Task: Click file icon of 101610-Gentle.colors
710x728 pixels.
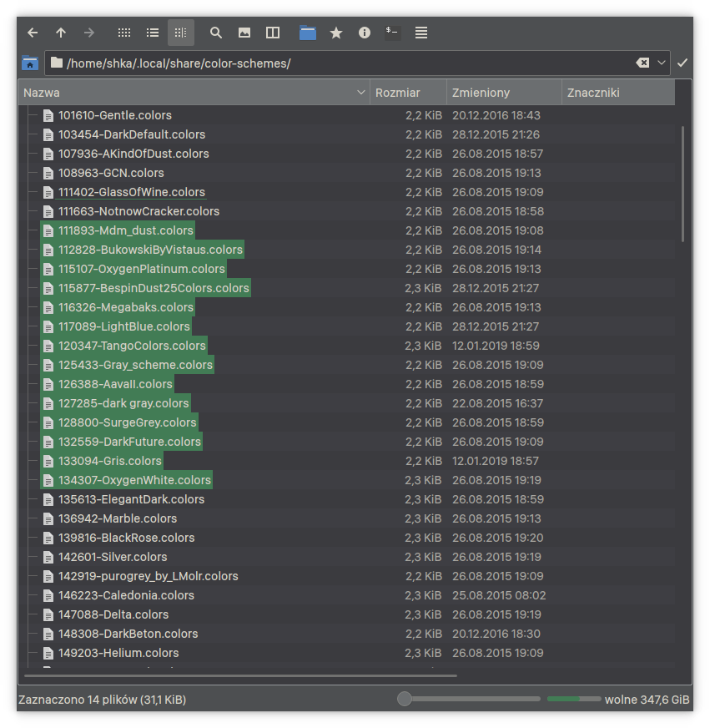Action: [x=48, y=115]
